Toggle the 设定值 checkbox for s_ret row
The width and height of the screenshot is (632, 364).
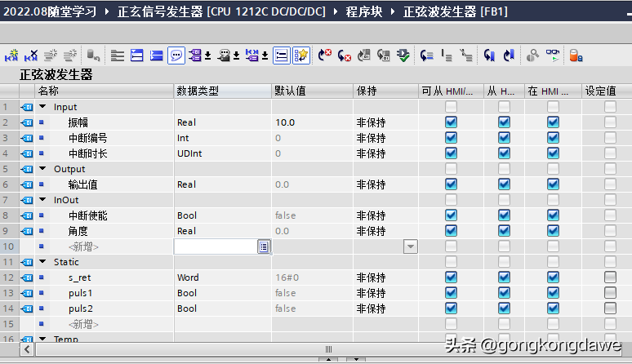[x=610, y=277]
